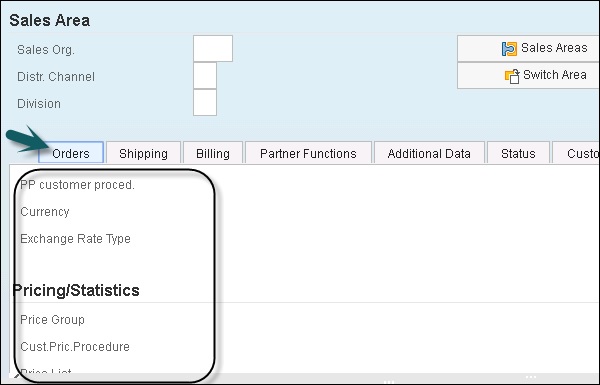600x385 pixels.
Task: Open the Additional Data tab
Action: (429, 153)
